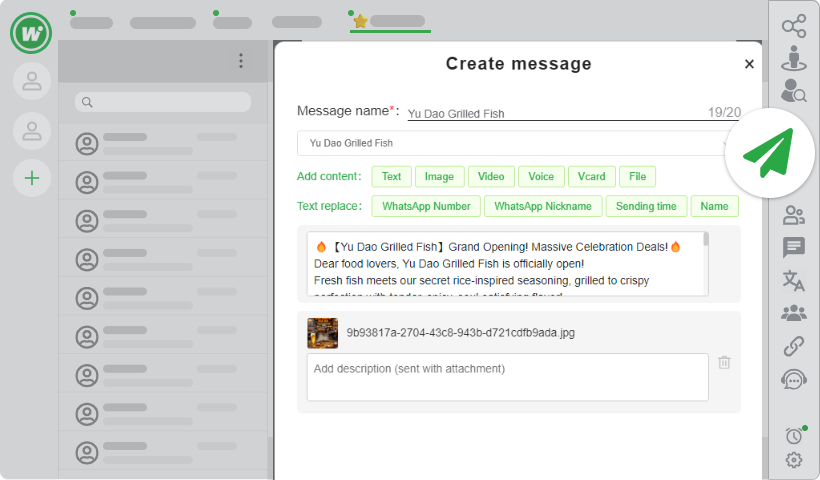Open the translate icon in right sidebar
Image resolution: width=820 pixels, height=480 pixels.
[x=793, y=281]
